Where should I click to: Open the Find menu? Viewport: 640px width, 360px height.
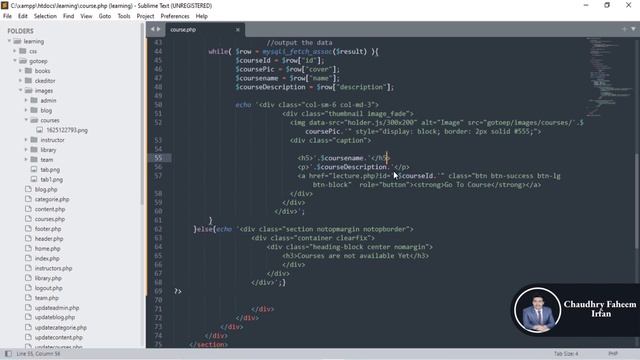tap(69, 16)
